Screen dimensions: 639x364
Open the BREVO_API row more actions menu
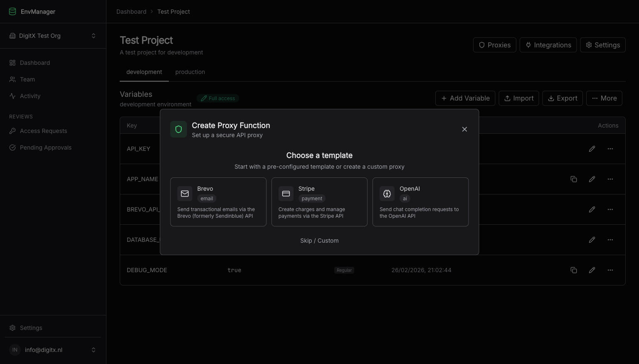(x=610, y=209)
